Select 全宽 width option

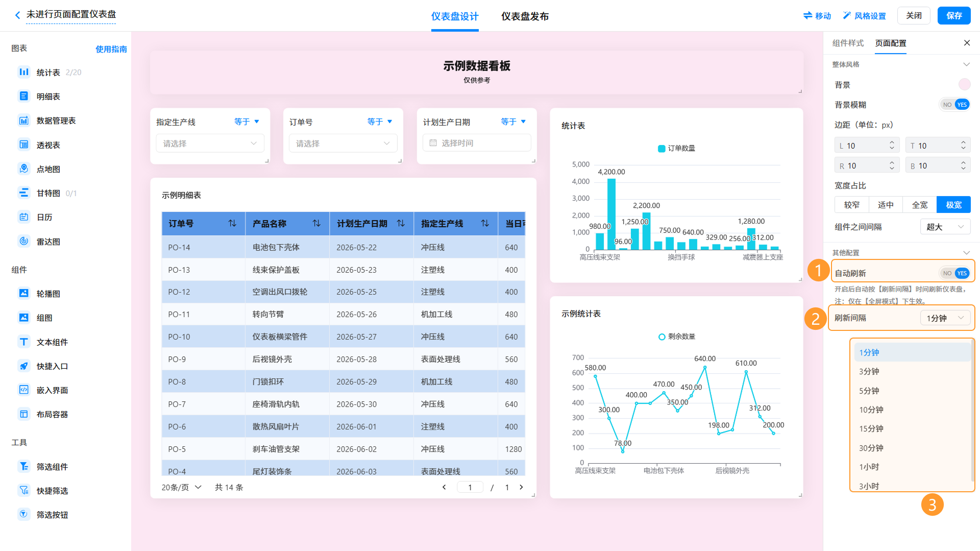tap(920, 205)
